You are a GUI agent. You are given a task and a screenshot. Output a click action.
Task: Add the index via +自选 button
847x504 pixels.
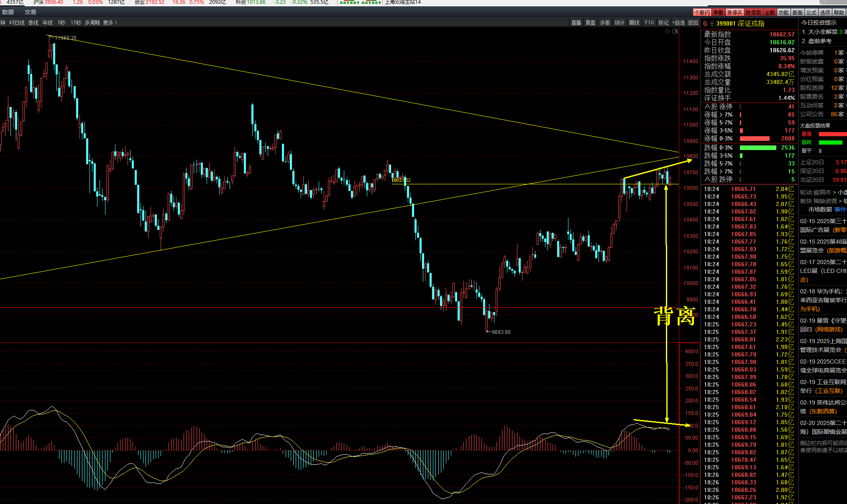[678, 23]
